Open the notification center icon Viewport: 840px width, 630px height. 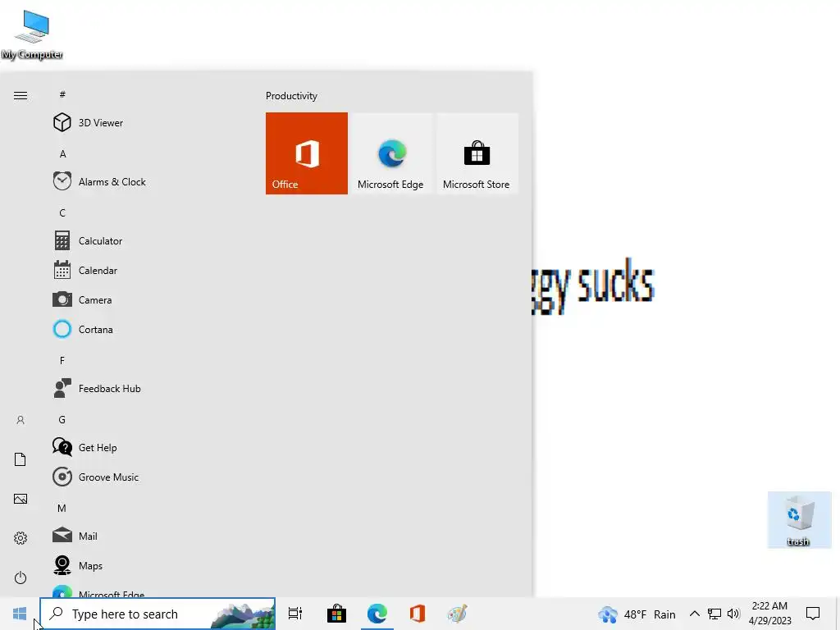[813, 614]
